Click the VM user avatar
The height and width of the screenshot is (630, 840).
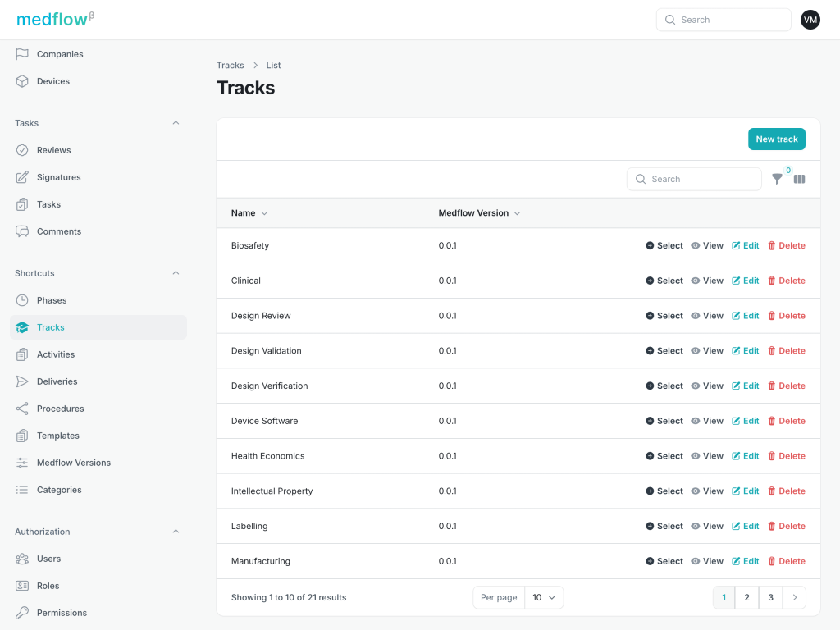coord(810,20)
